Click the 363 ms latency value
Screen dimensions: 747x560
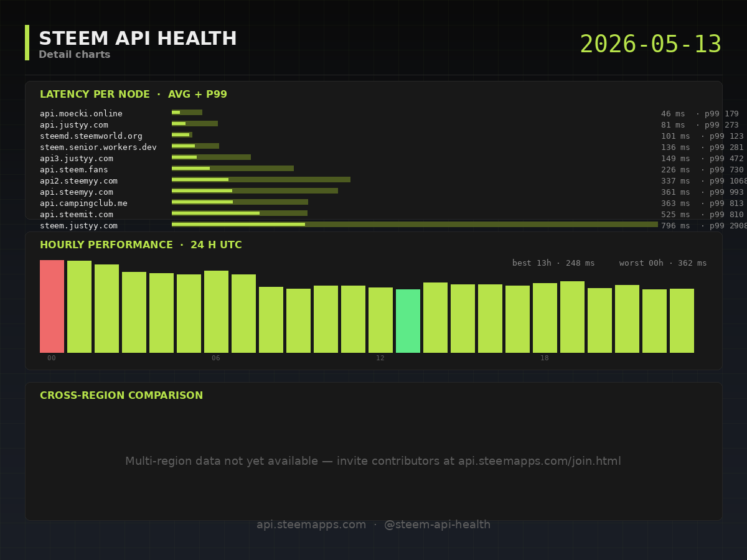pos(675,203)
